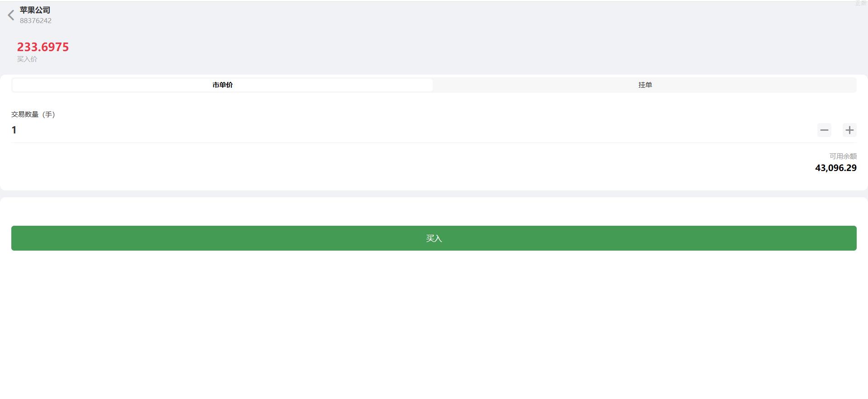
Task: Click the 苹果公司 stock title
Action: [35, 10]
